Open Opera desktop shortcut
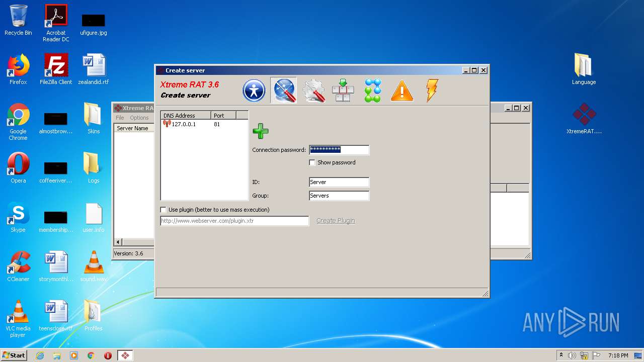644x362 pixels. tap(18, 168)
